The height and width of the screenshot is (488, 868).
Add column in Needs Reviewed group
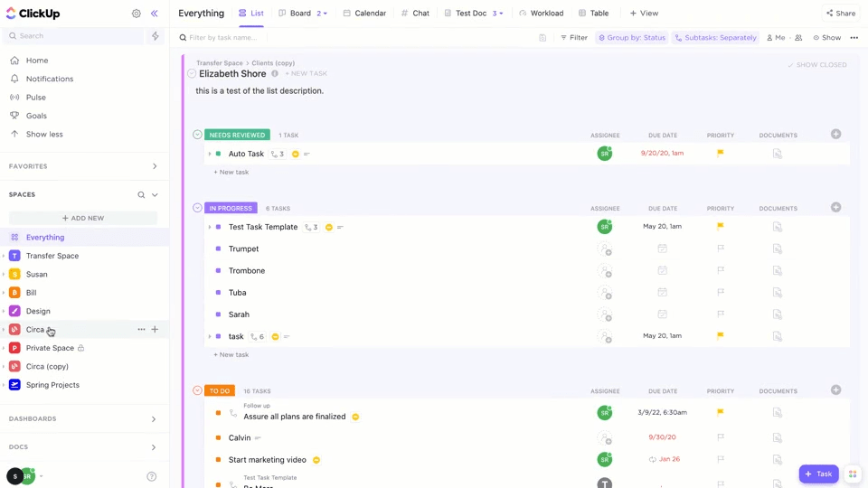835,135
